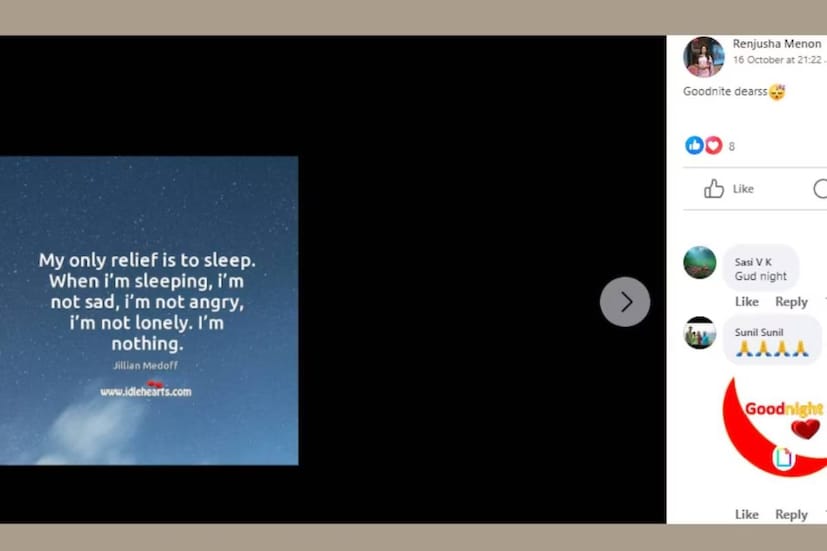Open Renjusha Menon profile name link

[x=776, y=44]
